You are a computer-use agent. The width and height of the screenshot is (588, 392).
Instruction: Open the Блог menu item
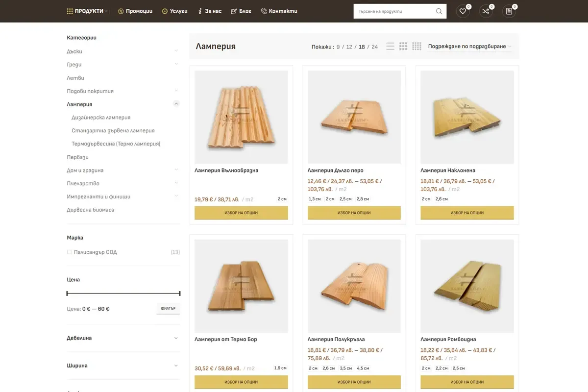(x=241, y=11)
